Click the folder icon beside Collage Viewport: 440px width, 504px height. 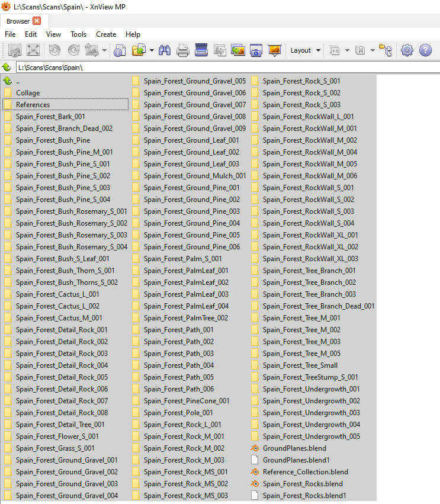[x=8, y=93]
